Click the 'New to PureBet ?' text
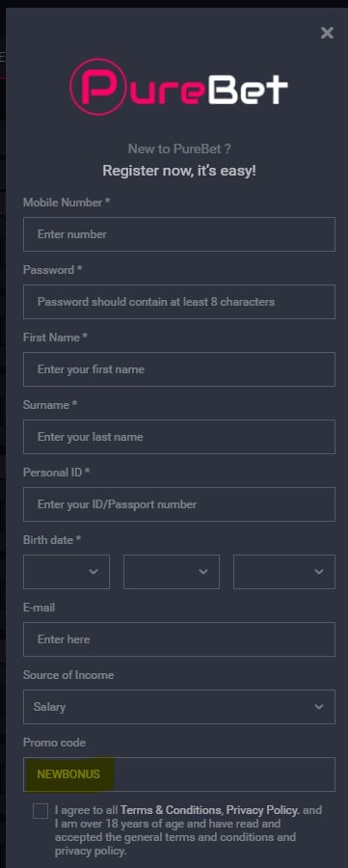The height and width of the screenshot is (868, 348). (179, 149)
